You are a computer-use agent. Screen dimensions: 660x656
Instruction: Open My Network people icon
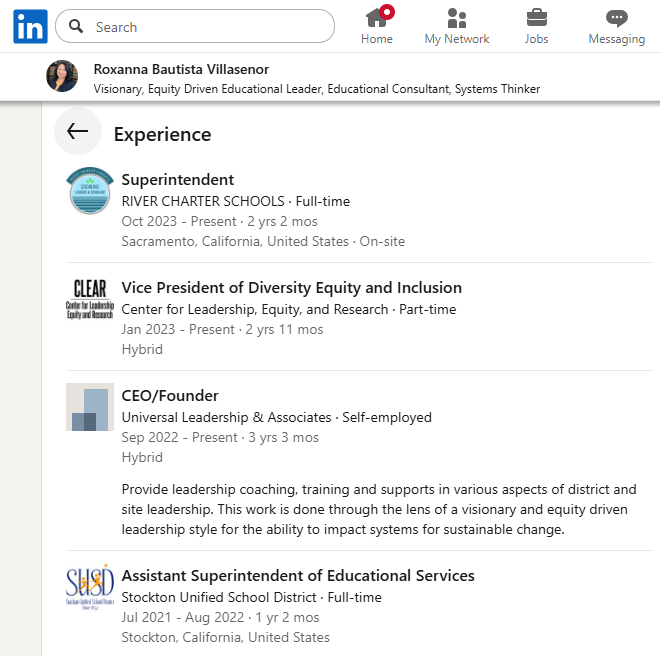tap(457, 18)
